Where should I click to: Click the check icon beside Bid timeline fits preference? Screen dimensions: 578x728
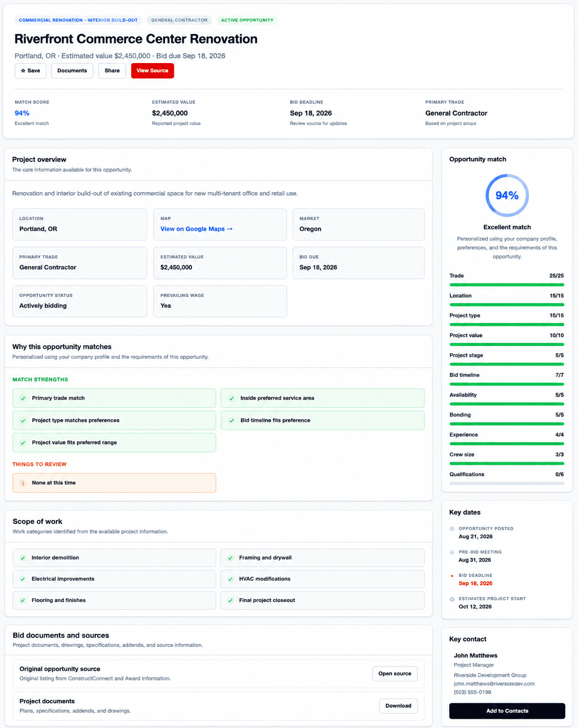(231, 420)
